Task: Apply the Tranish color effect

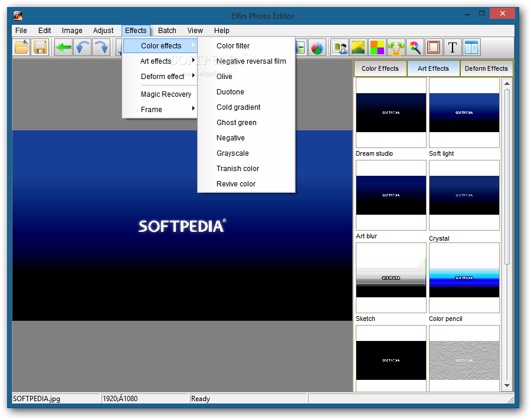Action: pos(246,168)
